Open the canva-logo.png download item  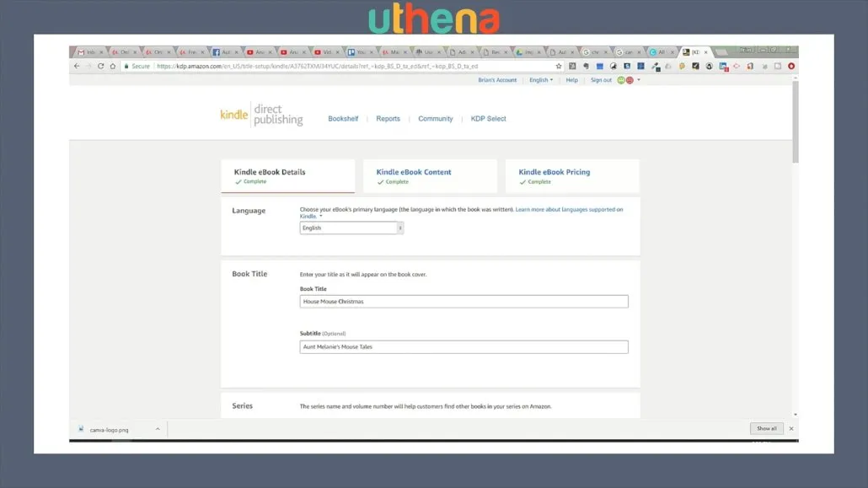click(x=109, y=429)
